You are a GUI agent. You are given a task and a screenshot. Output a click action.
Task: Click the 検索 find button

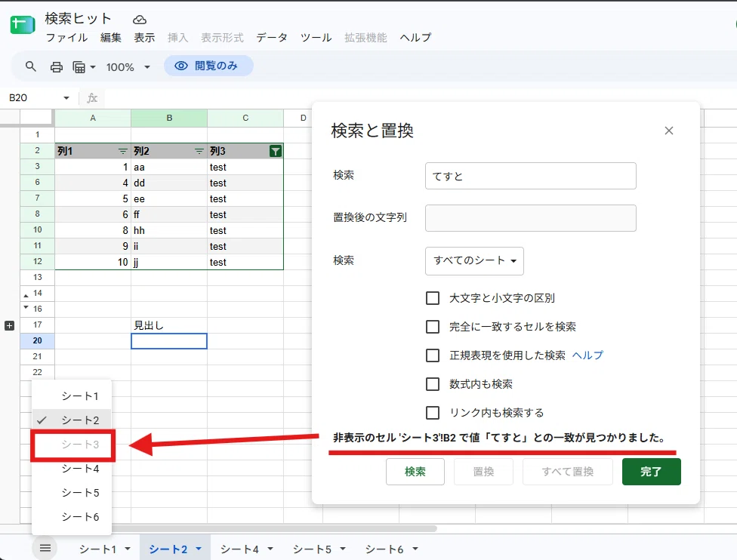click(x=415, y=472)
